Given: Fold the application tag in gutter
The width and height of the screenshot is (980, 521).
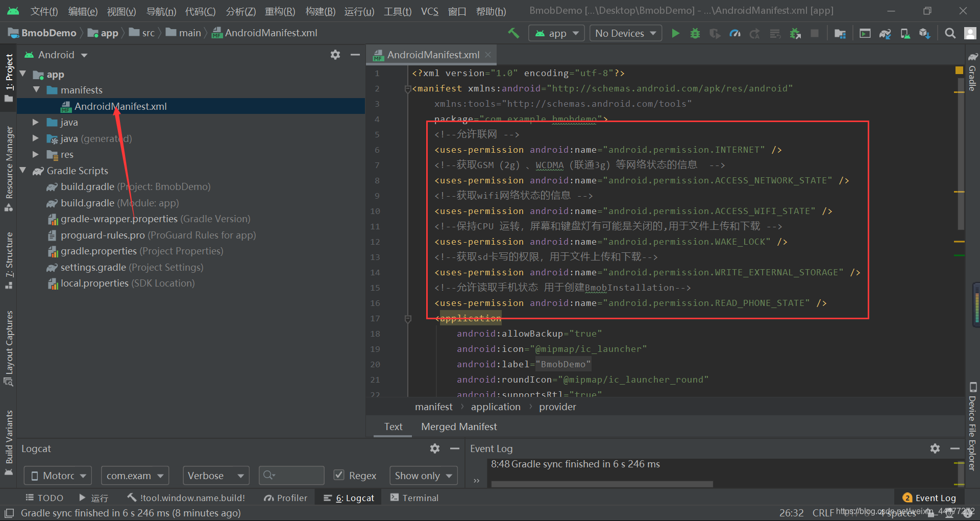Looking at the screenshot, I should coord(408,319).
